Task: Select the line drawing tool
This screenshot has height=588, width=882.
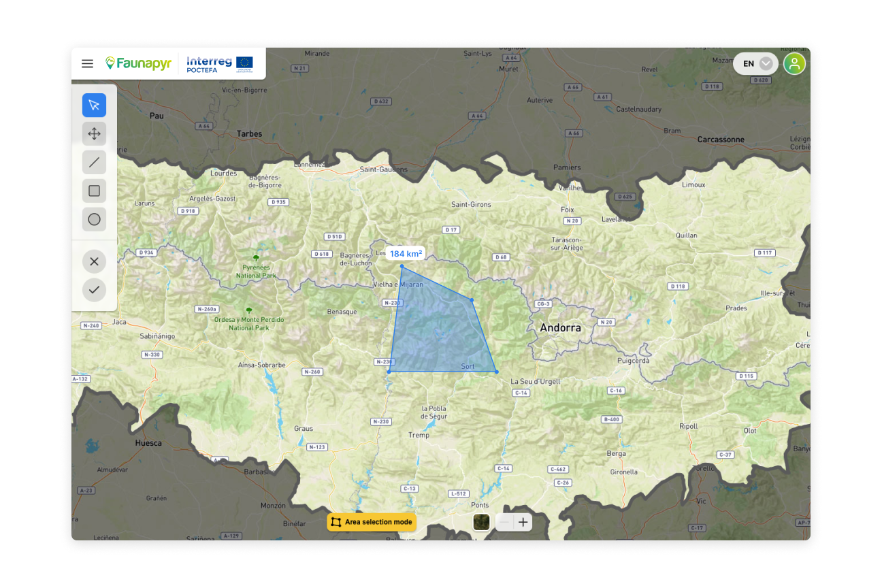Action: tap(94, 162)
